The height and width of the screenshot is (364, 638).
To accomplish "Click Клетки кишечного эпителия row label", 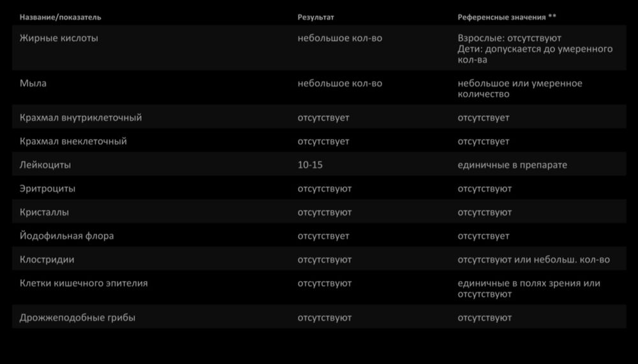I will pyautogui.click(x=84, y=283).
